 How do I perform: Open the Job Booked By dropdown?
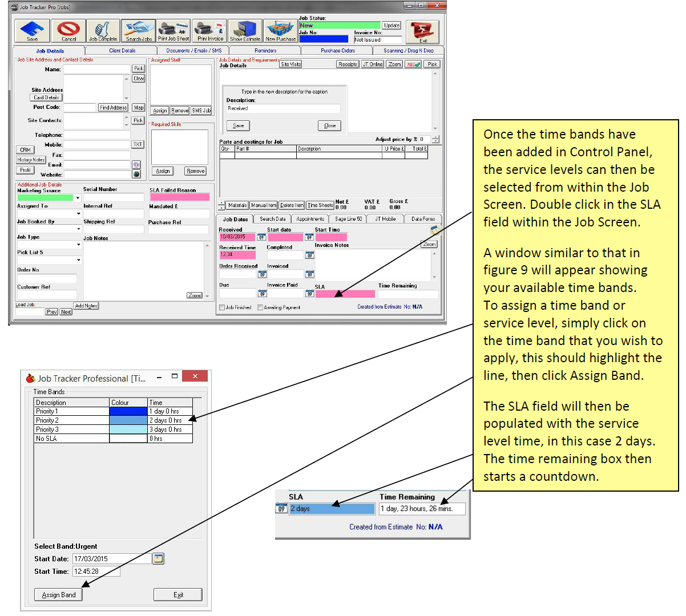click(x=78, y=229)
